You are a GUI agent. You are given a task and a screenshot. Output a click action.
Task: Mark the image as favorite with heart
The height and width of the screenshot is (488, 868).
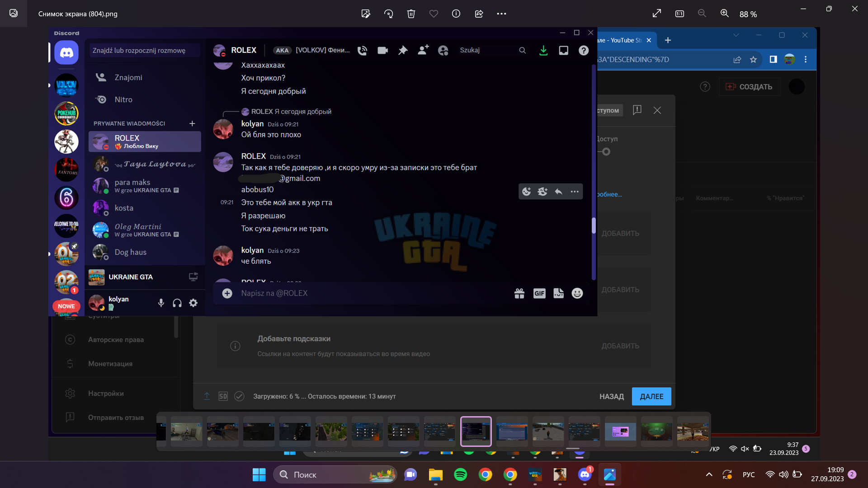click(x=434, y=14)
